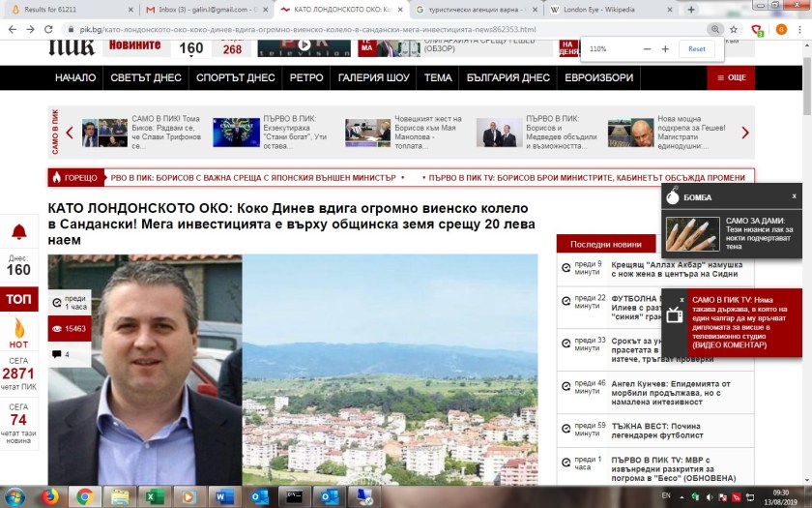The height and width of the screenshot is (508, 812).
Task: Close the БОМБА popup notification
Action: point(794,195)
